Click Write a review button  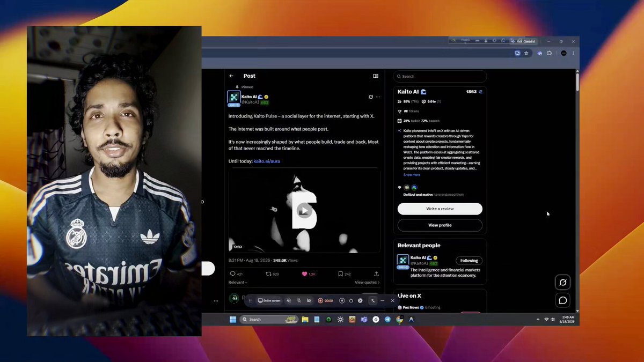click(x=440, y=209)
